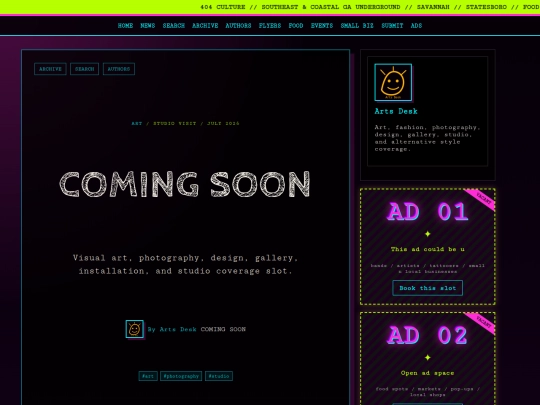Click the VACANT ribbon on AD 02
The width and height of the screenshot is (540, 405).
[x=483, y=323]
